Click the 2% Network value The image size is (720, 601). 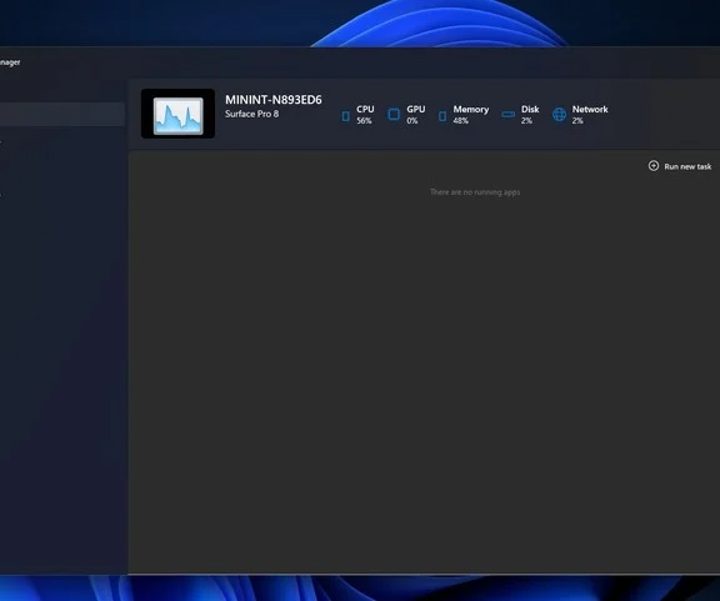[577, 121]
